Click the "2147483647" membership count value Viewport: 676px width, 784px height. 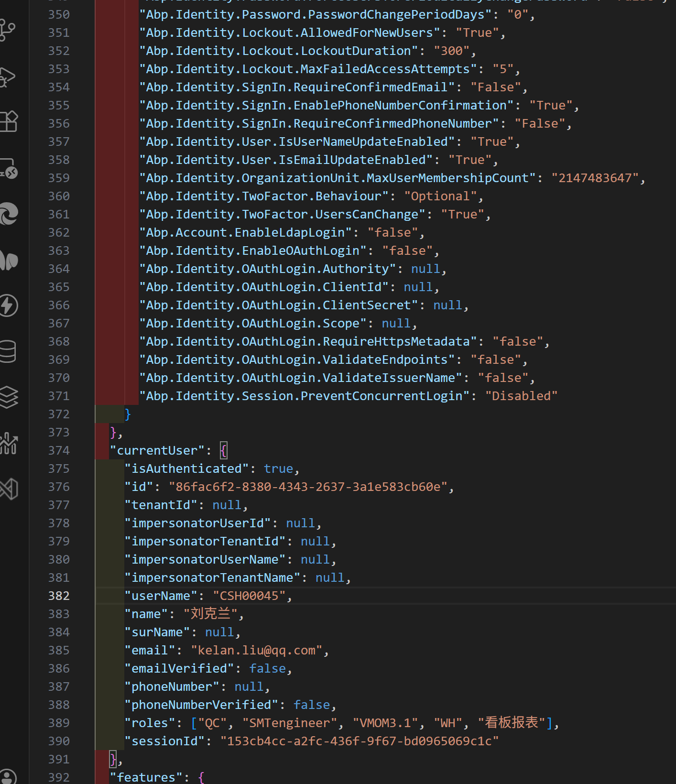click(x=595, y=178)
